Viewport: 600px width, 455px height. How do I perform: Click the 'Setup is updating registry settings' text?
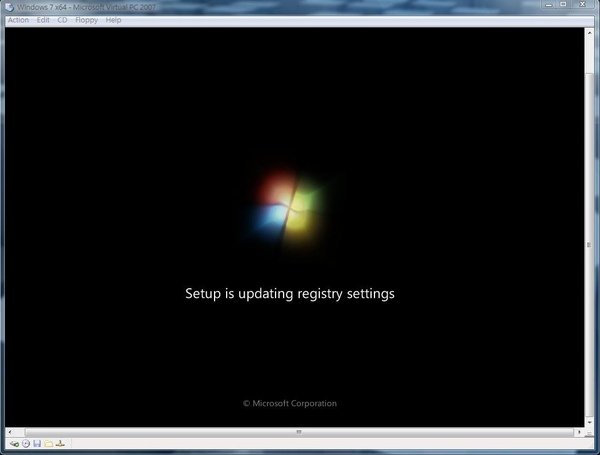click(290, 294)
